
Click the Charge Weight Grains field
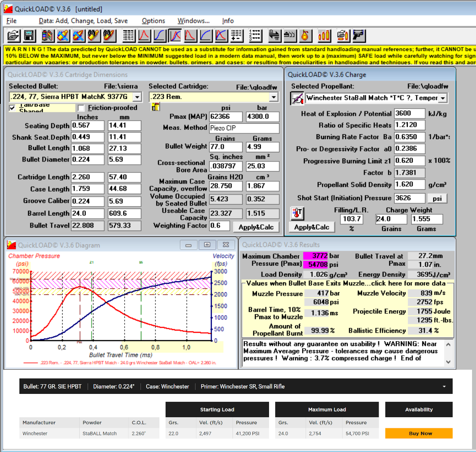[391, 219]
